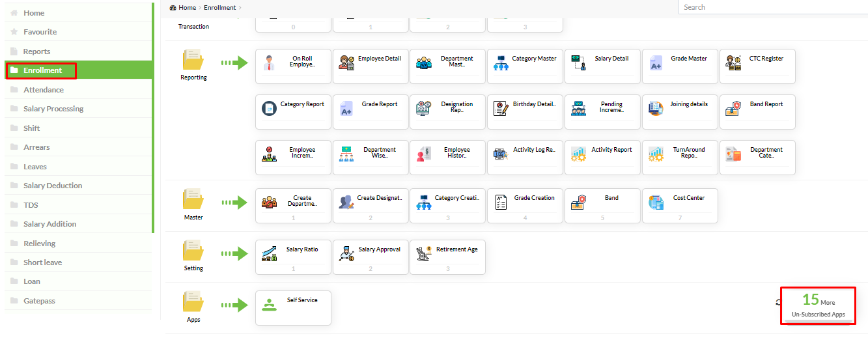Open the Category Master report tile

tap(526, 66)
